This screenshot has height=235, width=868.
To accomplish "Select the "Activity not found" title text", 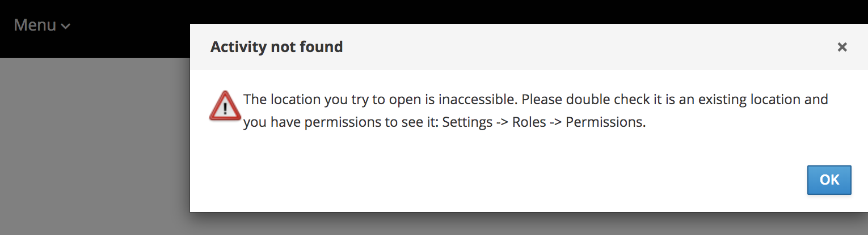I will (276, 46).
